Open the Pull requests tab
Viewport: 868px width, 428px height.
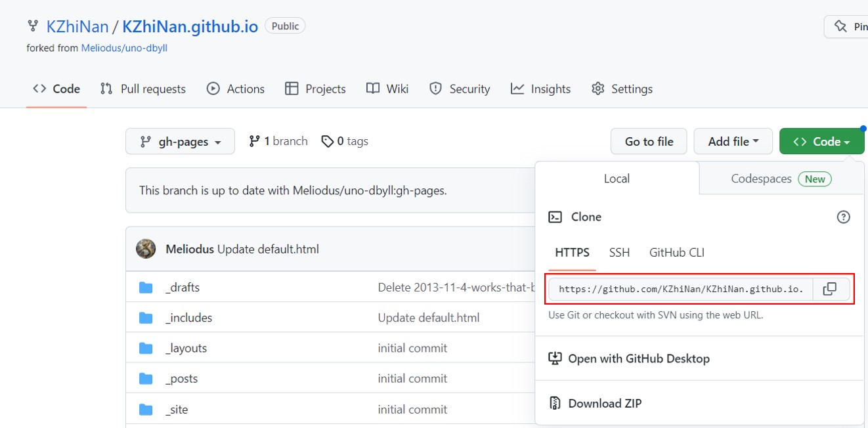tap(143, 89)
